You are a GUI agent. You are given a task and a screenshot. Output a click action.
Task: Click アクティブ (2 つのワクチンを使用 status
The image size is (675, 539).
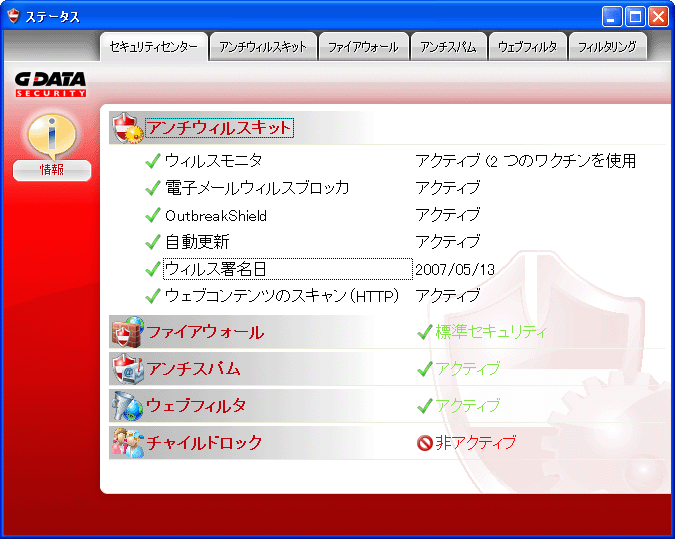click(526, 161)
